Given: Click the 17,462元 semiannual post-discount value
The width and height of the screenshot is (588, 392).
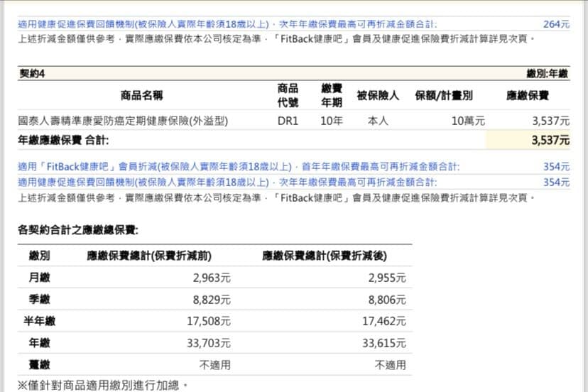Looking at the screenshot, I should [x=384, y=321].
